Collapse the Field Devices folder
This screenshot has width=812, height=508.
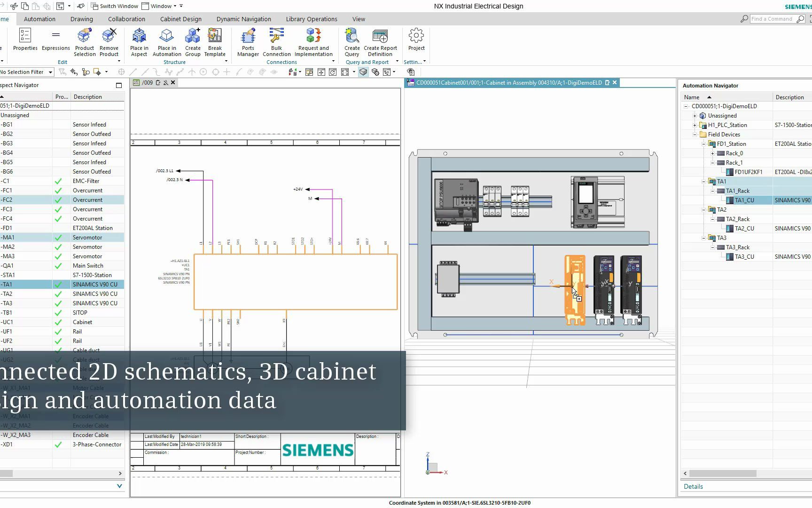[x=695, y=135]
